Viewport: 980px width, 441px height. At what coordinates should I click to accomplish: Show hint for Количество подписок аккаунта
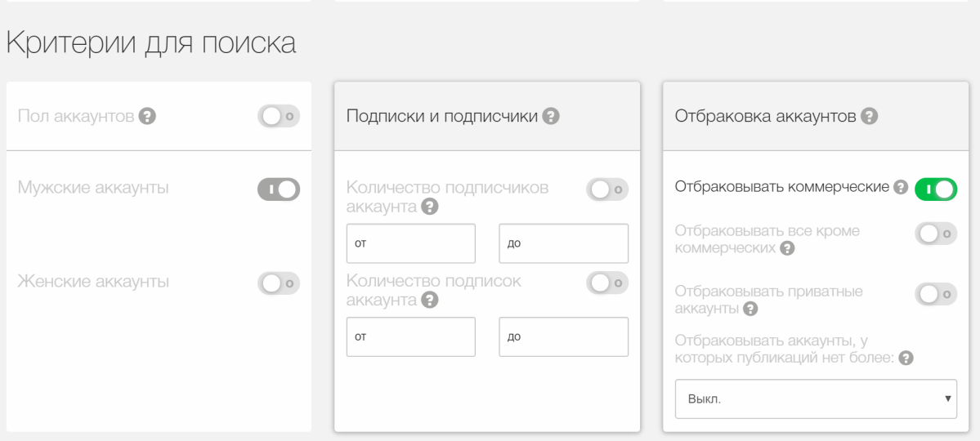(427, 301)
